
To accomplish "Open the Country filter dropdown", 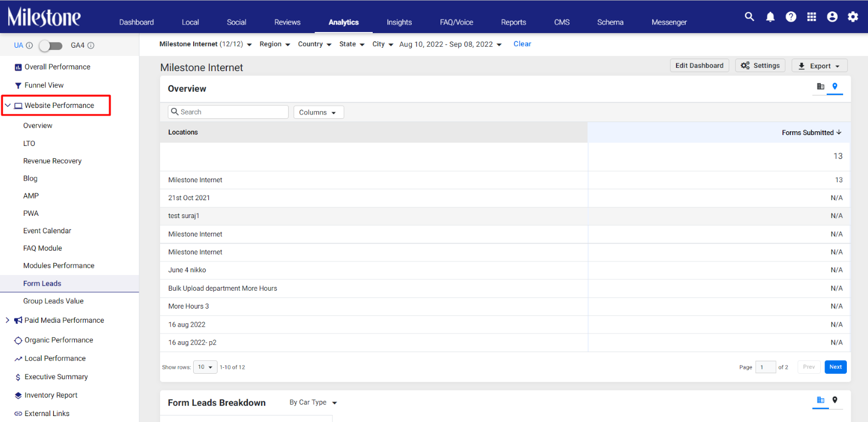I will tap(315, 44).
